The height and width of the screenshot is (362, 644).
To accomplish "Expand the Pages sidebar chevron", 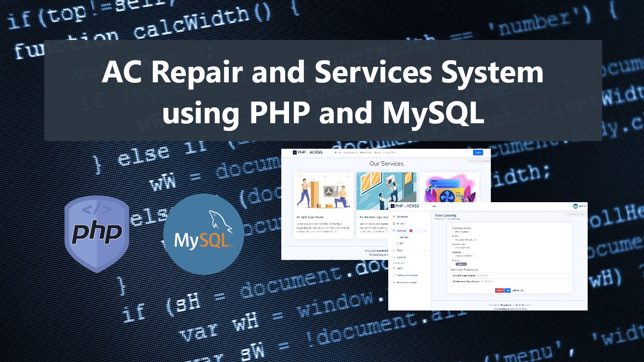I will pos(424,250).
